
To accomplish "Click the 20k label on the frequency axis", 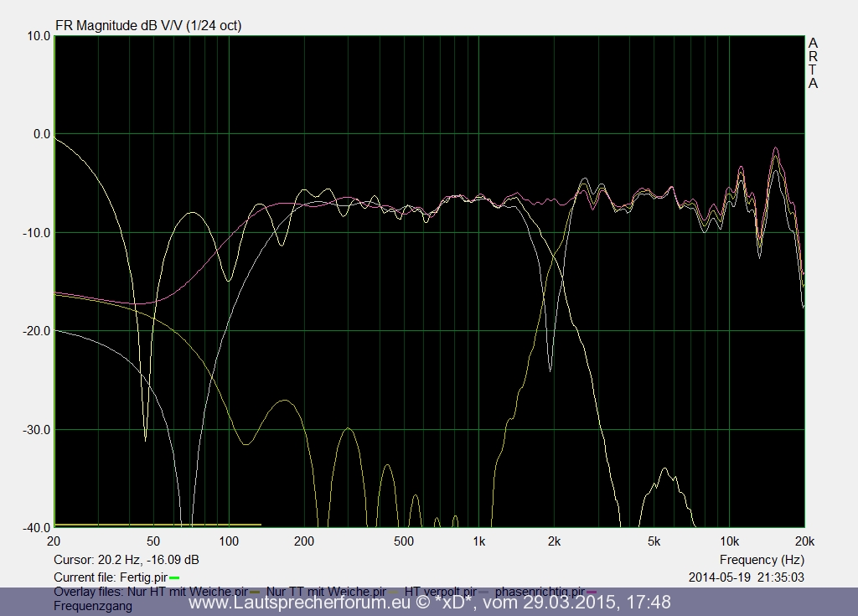I will [804, 541].
